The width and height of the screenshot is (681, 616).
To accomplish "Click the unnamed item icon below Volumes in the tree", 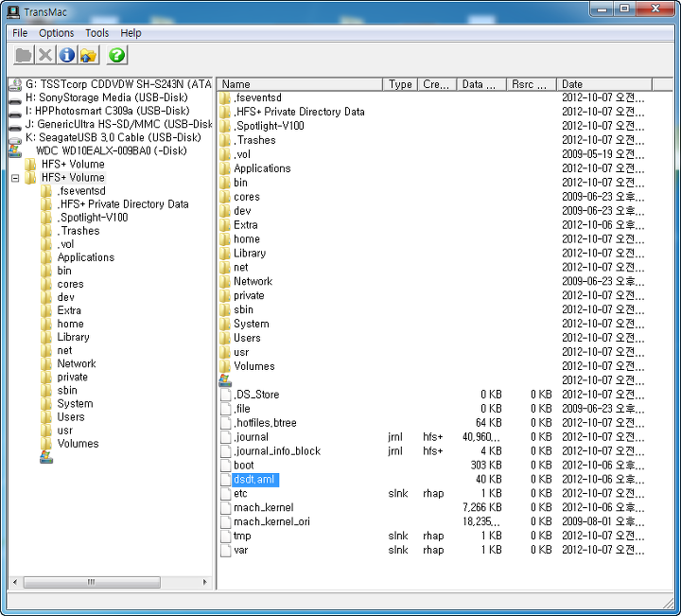I will pyautogui.click(x=46, y=457).
